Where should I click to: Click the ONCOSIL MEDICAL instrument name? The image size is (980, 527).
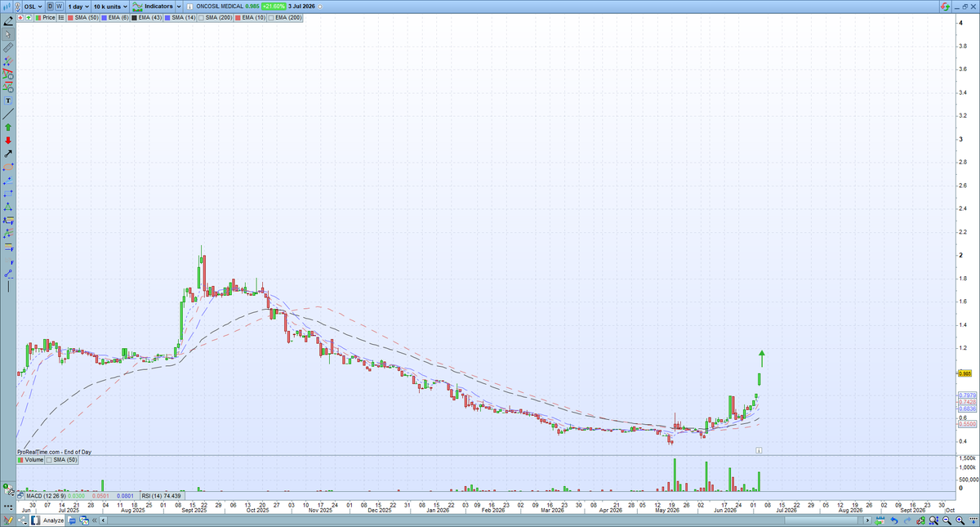(x=219, y=6)
